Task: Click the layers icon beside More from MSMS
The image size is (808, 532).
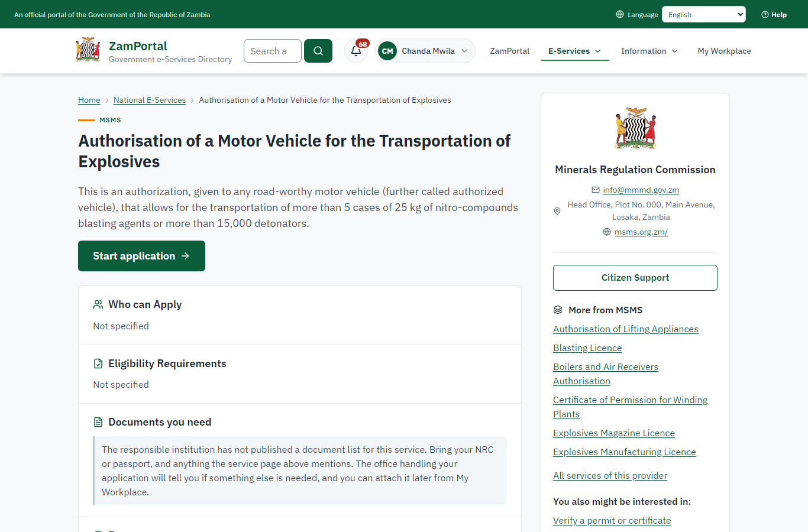Action: tap(558, 310)
